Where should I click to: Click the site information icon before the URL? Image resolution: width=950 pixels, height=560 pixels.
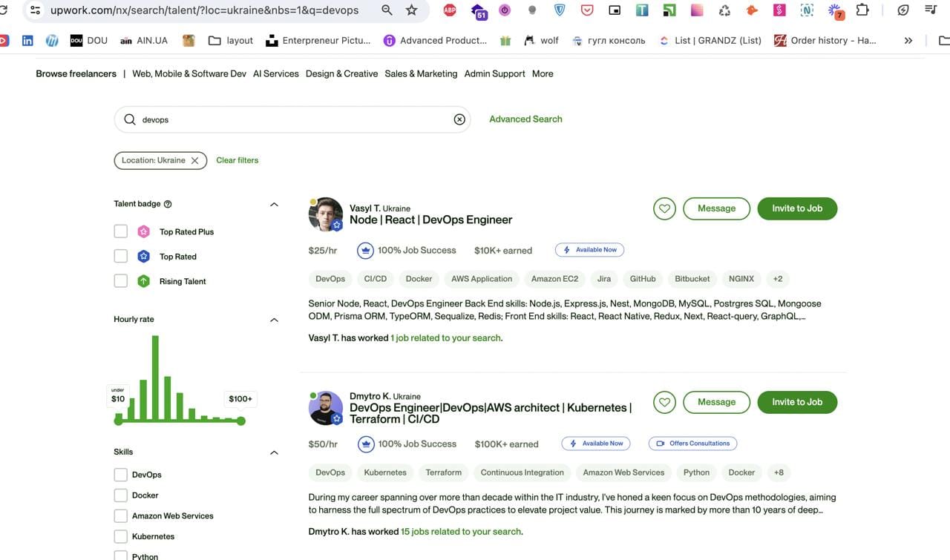[35, 10]
